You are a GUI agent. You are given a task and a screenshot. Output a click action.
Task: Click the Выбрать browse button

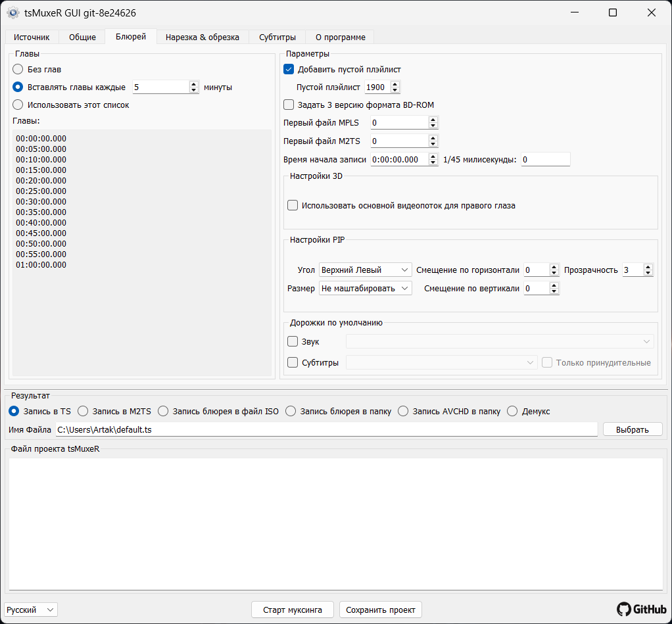(633, 429)
